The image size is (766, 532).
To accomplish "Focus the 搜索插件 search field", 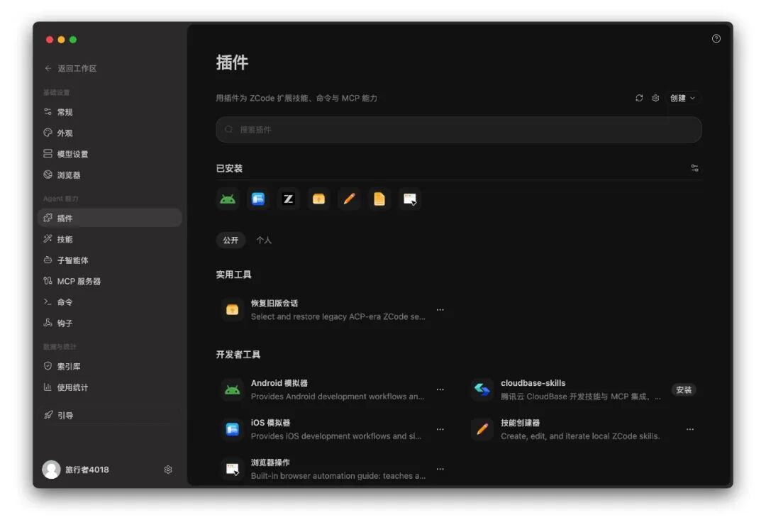I will click(459, 130).
